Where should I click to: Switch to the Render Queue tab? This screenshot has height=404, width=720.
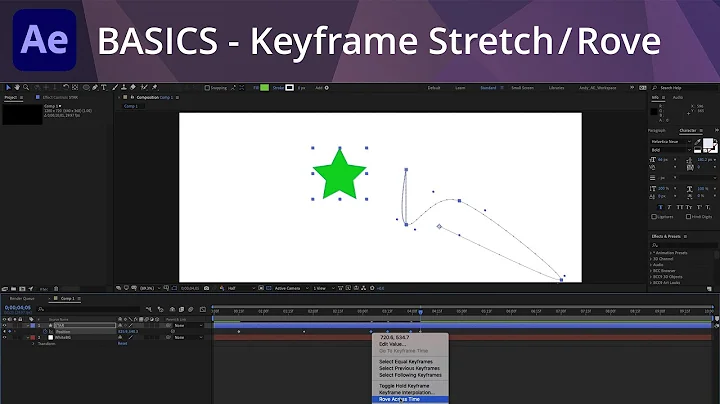point(22,298)
